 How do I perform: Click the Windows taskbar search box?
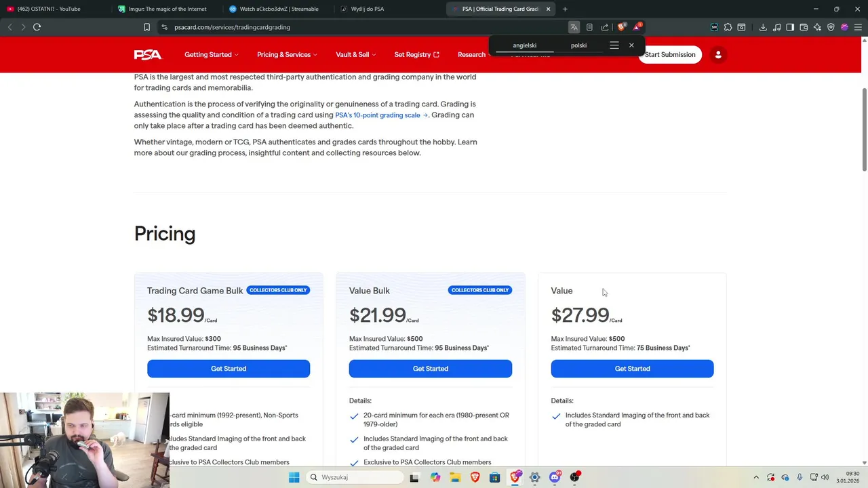(353, 477)
